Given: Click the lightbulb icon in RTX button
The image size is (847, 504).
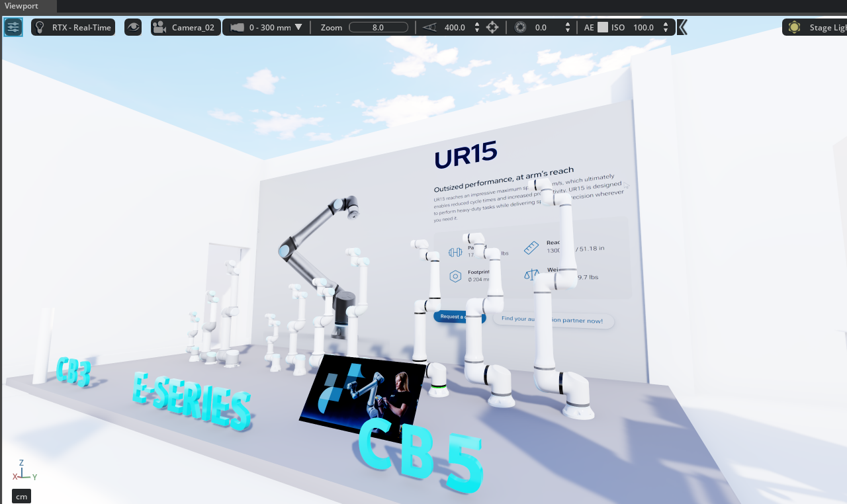Looking at the screenshot, I should (40, 27).
